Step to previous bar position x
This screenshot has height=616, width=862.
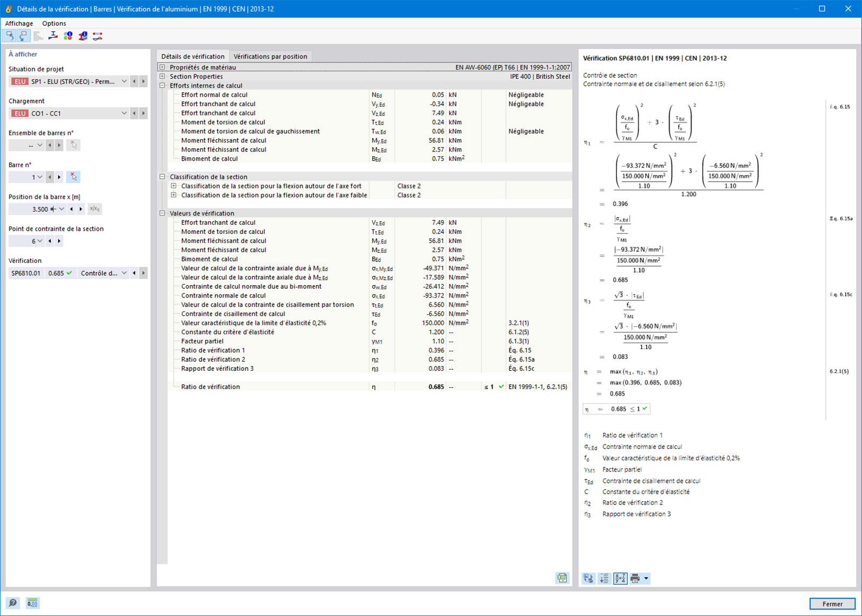click(72, 209)
